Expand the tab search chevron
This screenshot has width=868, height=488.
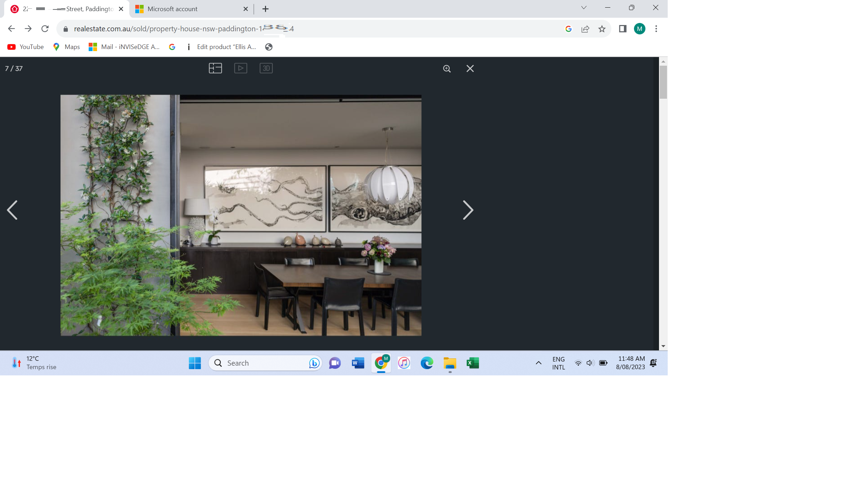[x=584, y=8]
